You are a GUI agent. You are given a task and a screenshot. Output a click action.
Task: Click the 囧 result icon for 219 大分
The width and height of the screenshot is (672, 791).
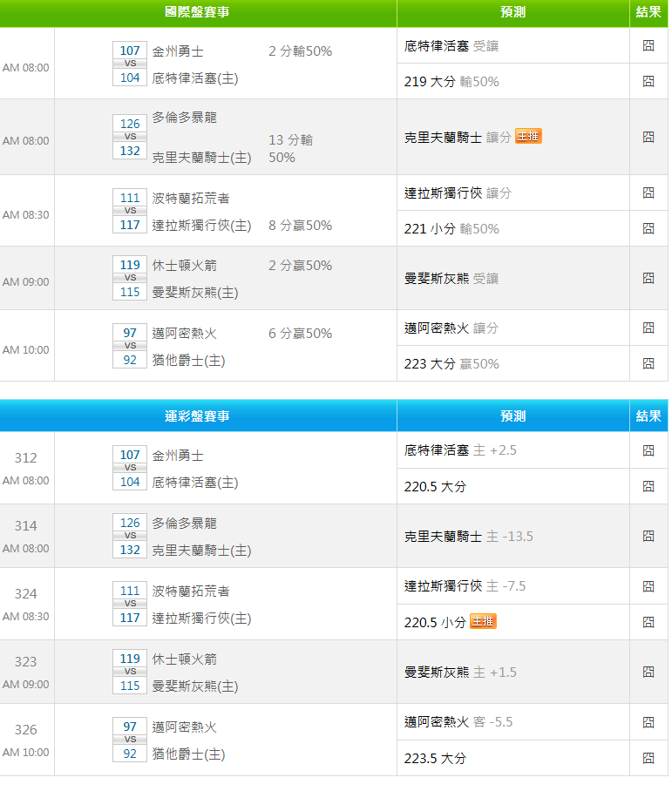pos(648,81)
